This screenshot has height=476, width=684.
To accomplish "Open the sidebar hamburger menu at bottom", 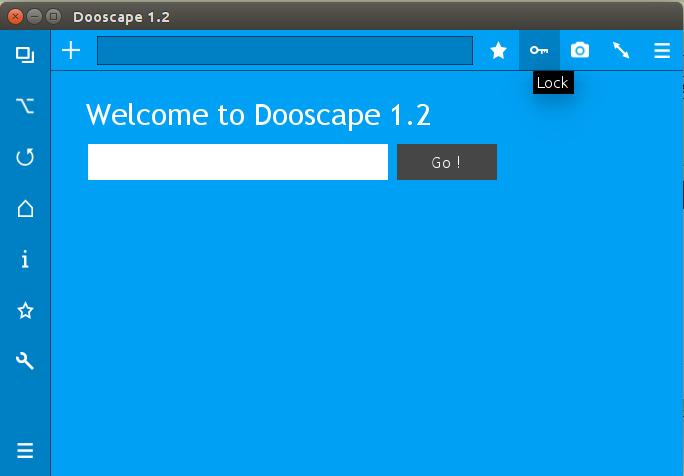I will (25, 450).
